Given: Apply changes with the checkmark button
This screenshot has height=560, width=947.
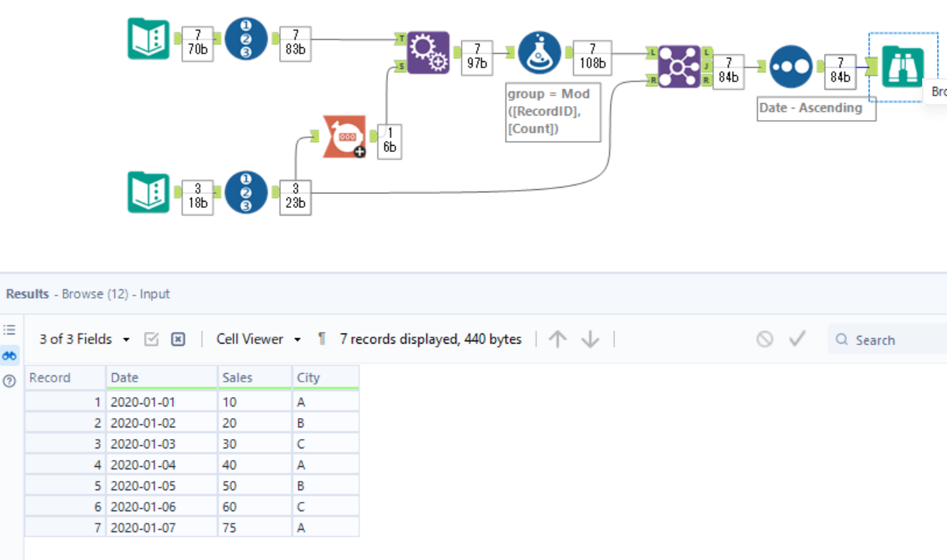Looking at the screenshot, I should pos(796,339).
